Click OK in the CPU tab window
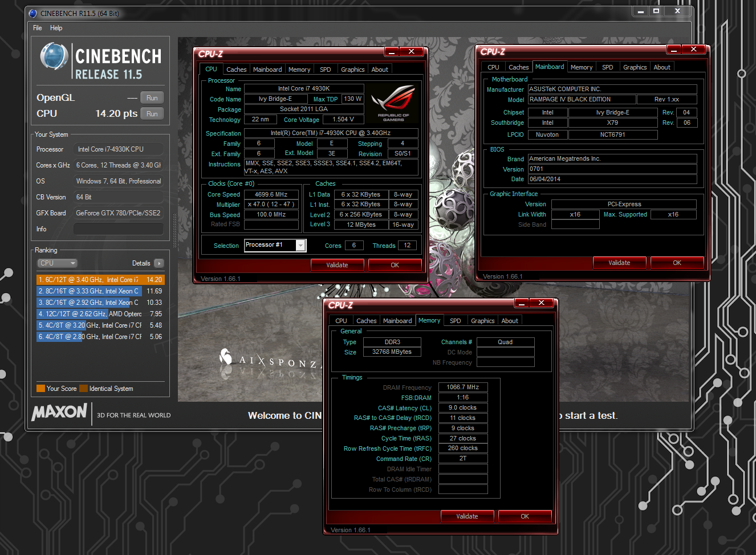 click(395, 265)
